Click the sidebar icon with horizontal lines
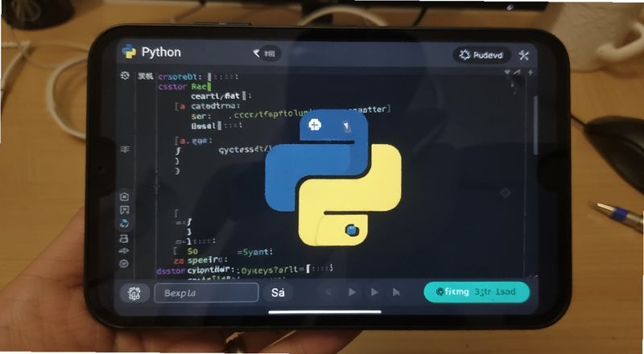Viewport: 644px width, 354px height. tap(125, 150)
